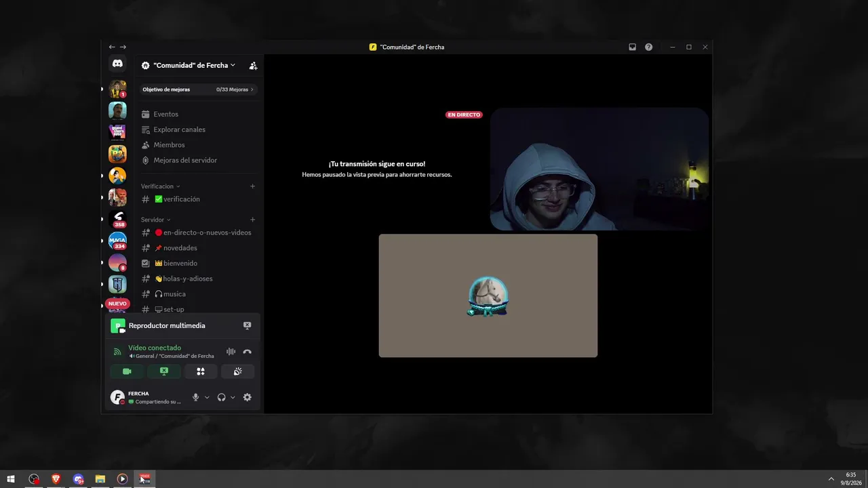Open the MAGA server with 334 badge
Viewport: 868px width, 488px height.
[117, 241]
